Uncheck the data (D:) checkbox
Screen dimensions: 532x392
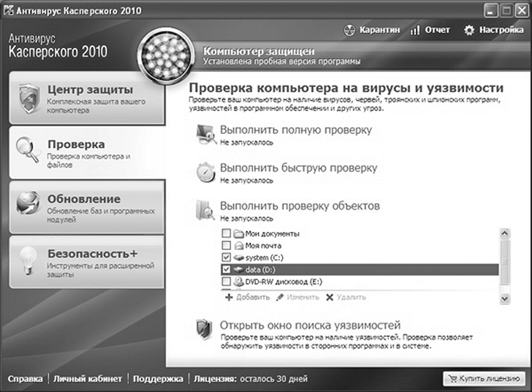coord(226,269)
